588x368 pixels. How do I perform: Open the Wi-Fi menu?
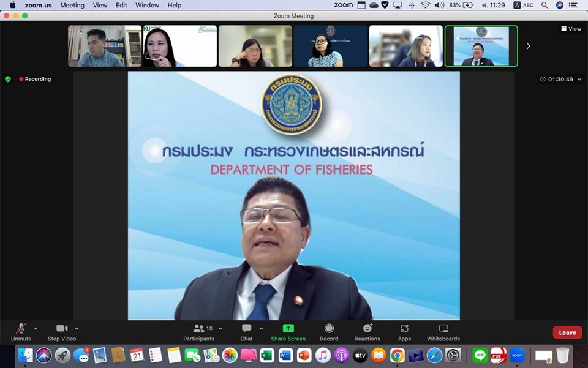tap(425, 6)
